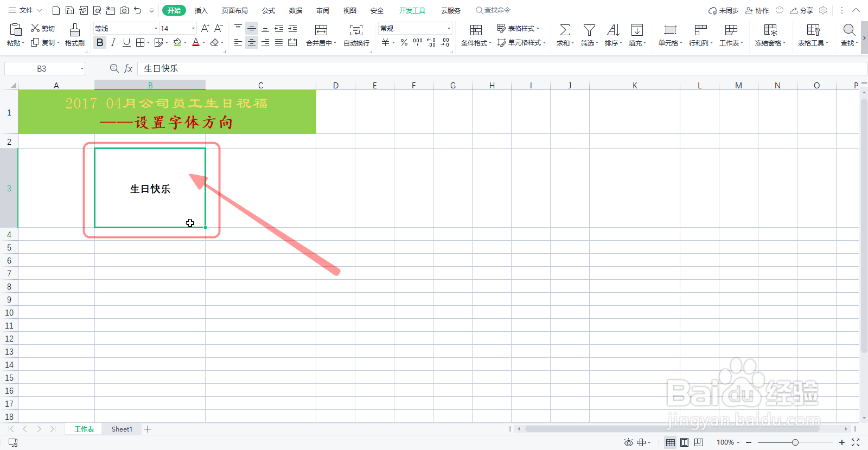Click the Find (查找) magnifier icon

pos(849,30)
